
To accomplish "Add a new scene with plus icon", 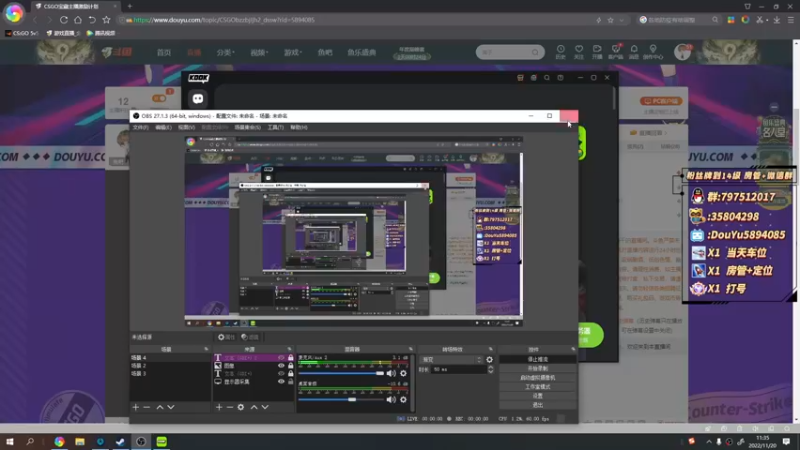I will click(136, 407).
